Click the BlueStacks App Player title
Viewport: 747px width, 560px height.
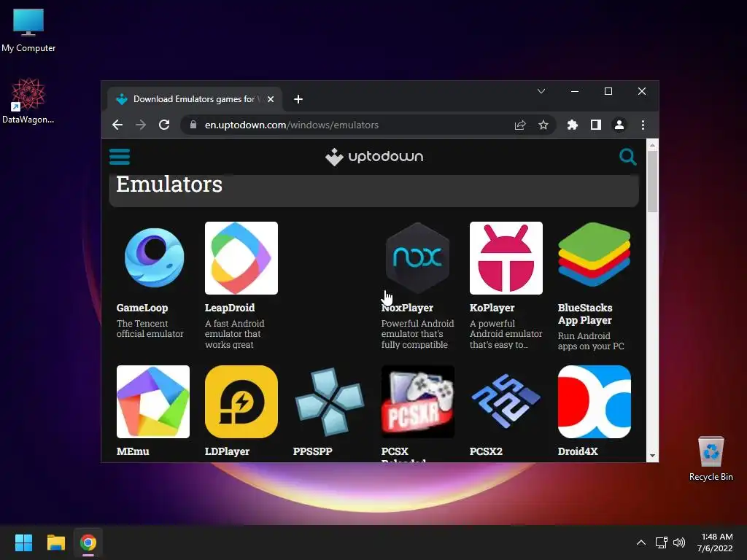pos(585,314)
